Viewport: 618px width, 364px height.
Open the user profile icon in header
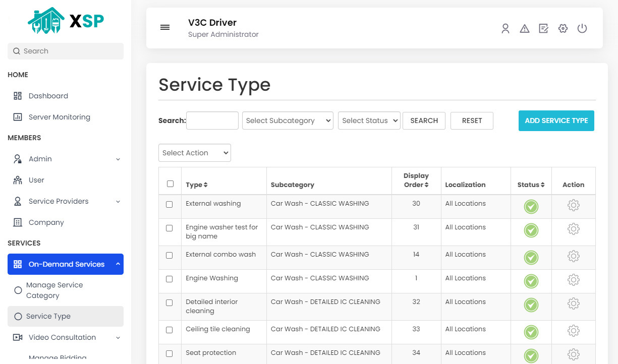505,28
